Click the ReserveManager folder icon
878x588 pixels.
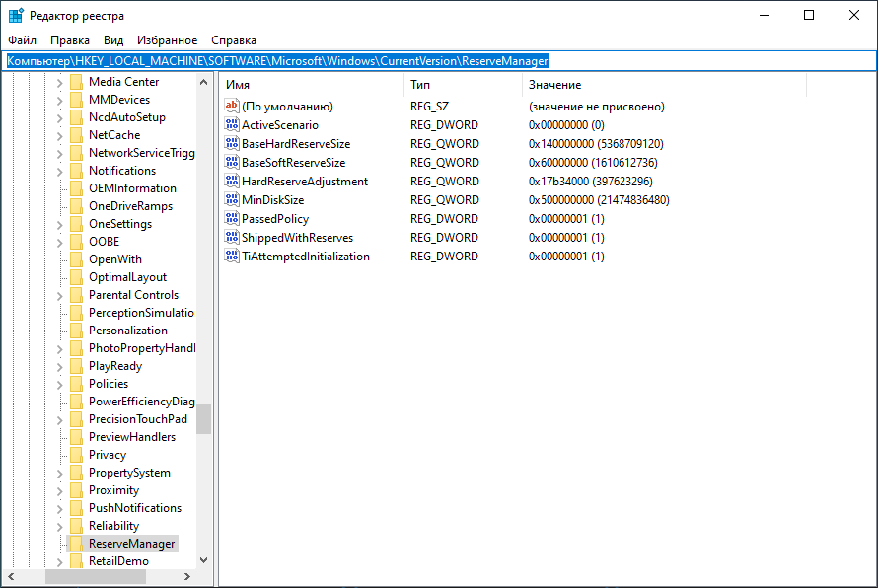(x=77, y=544)
